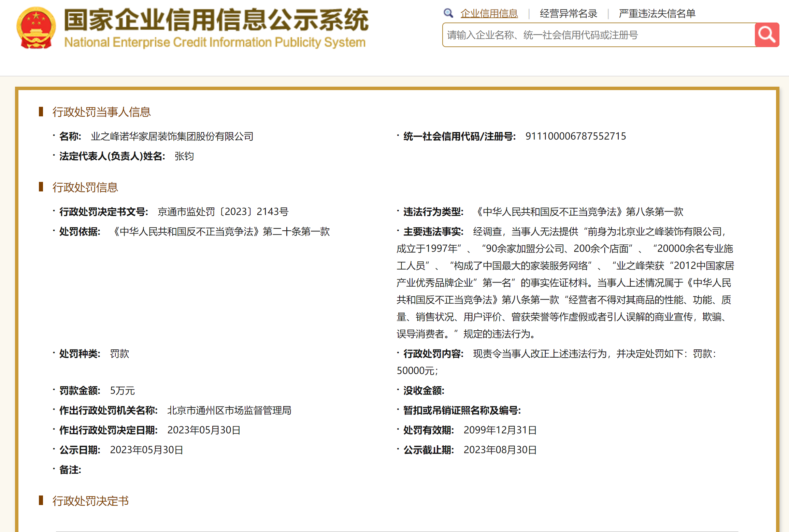
Task: Click the national emblem logo
Action: point(36,28)
